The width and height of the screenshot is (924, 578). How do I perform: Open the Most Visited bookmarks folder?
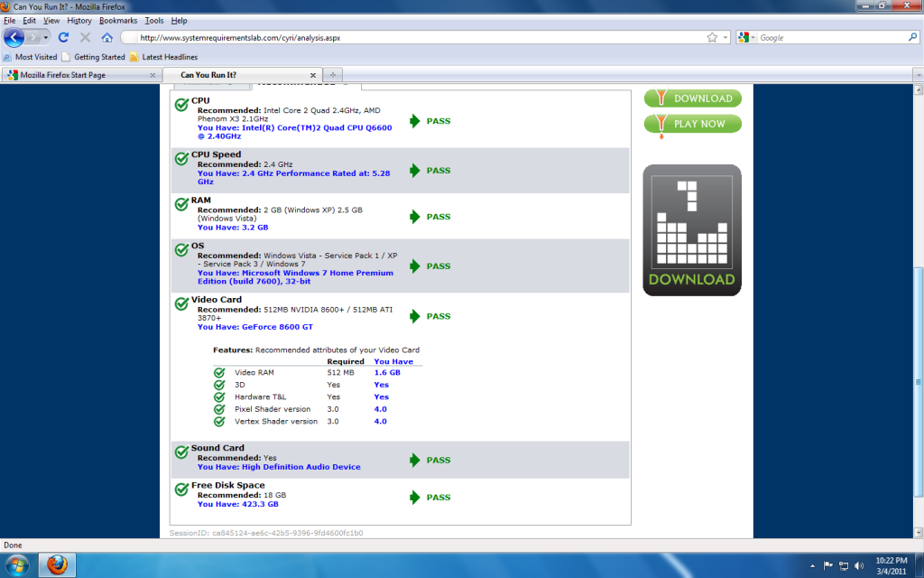click(30, 57)
